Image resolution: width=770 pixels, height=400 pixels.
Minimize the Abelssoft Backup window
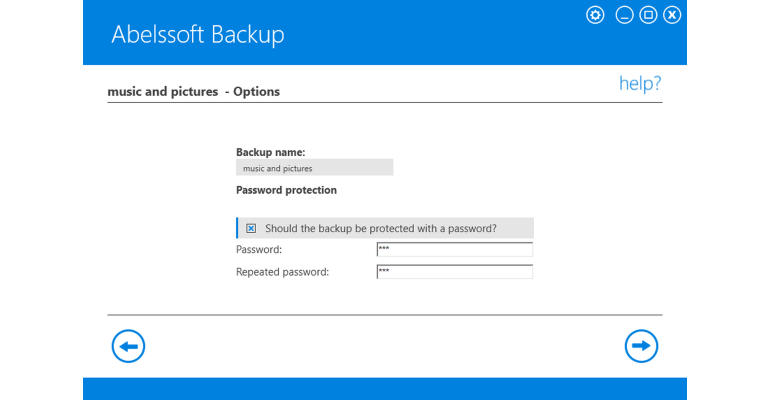(624, 15)
